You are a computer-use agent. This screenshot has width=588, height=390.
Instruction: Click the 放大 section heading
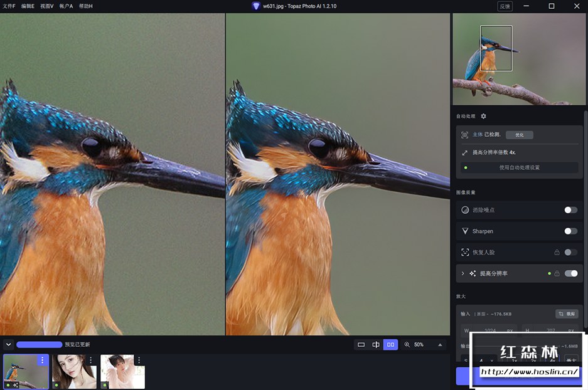461,297
